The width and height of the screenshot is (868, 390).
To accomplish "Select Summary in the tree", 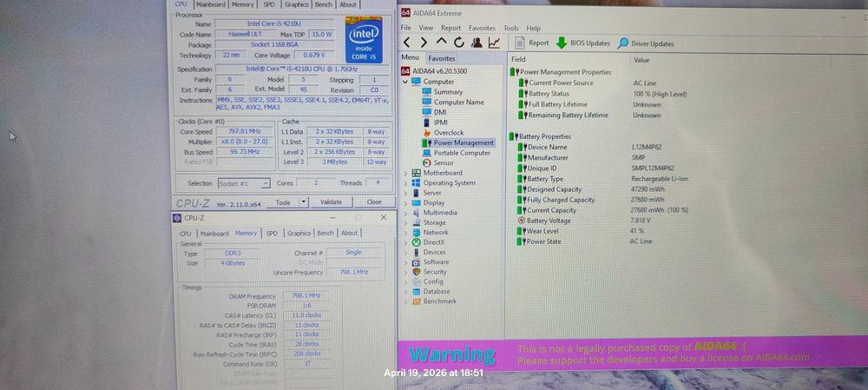I will click(443, 92).
